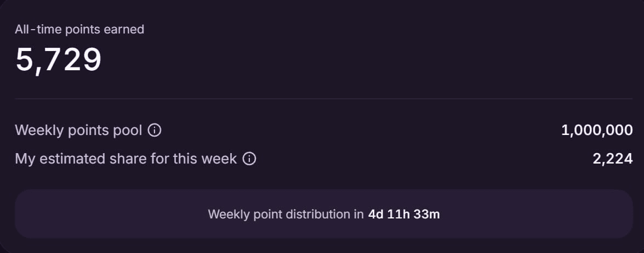This screenshot has height=253, width=644.
Task: Select the 2,224 estimated share value
Action: click(x=612, y=159)
